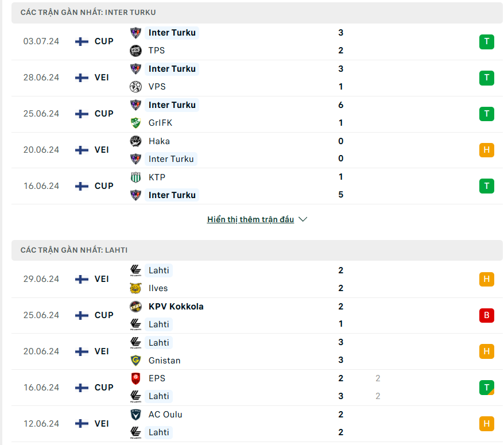Open the KPV Kokkola team link
This screenshot has height=445, width=504.
[176, 307]
